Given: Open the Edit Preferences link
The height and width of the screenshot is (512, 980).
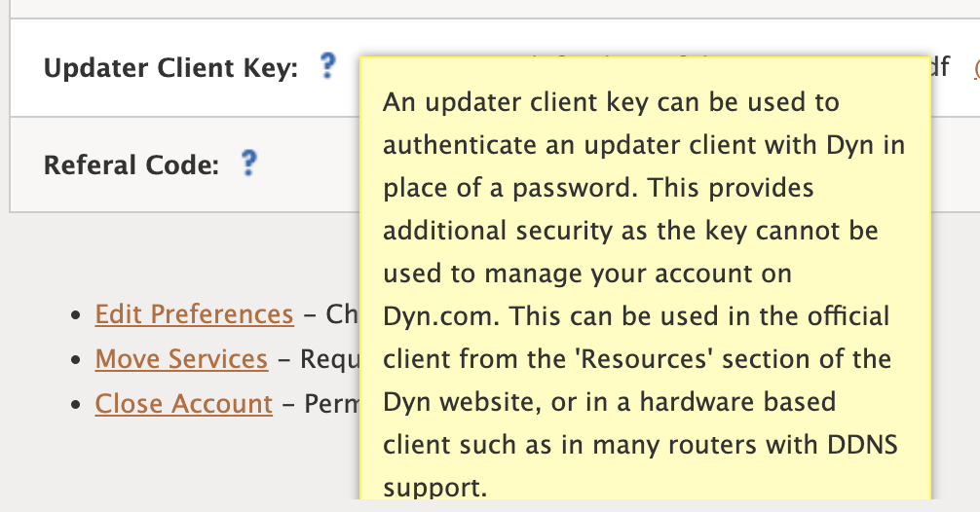Looking at the screenshot, I should (x=195, y=314).
